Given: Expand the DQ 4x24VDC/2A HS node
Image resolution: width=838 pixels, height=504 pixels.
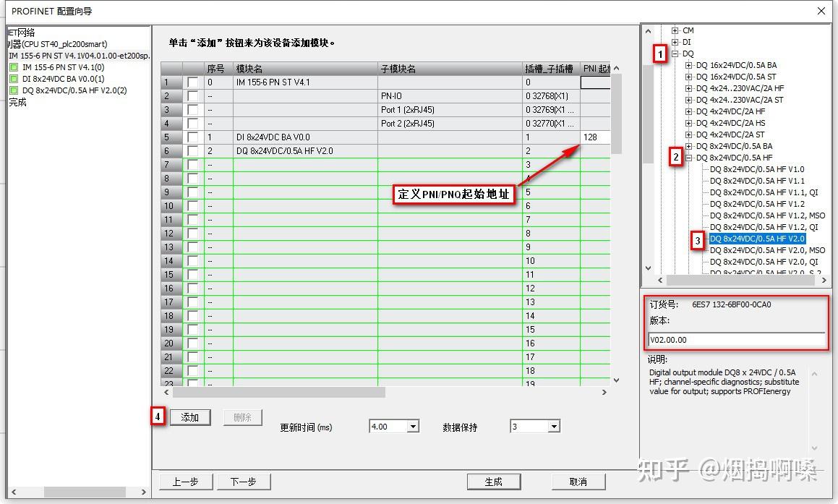Looking at the screenshot, I should click(x=688, y=123).
